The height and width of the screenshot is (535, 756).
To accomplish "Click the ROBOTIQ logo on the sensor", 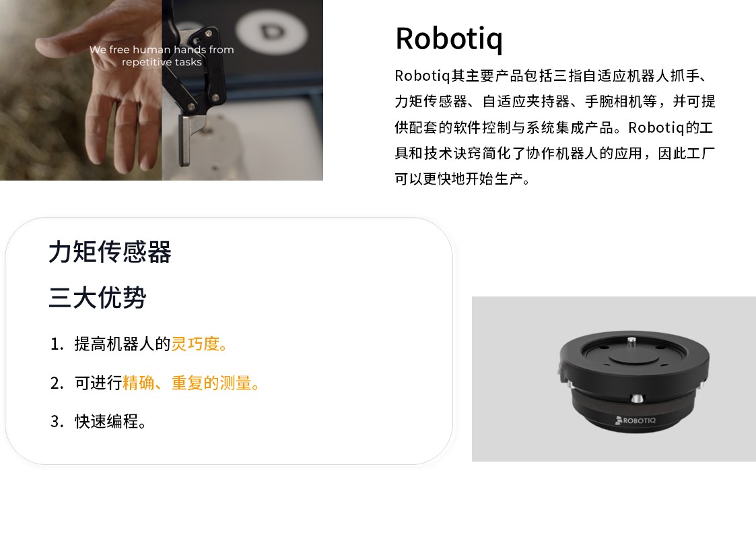I will 635,420.
